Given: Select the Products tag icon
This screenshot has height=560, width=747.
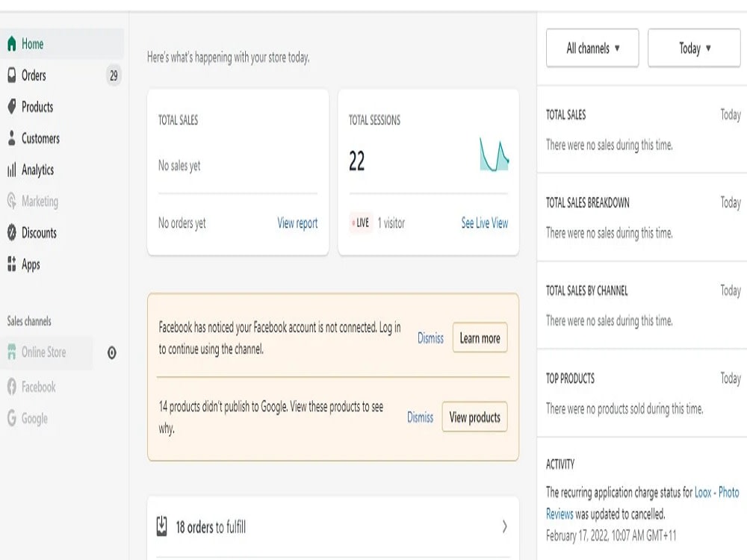Looking at the screenshot, I should [x=12, y=107].
